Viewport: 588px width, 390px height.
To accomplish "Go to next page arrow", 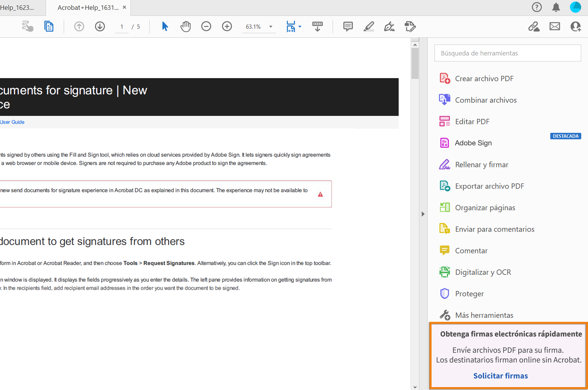I will [100, 26].
